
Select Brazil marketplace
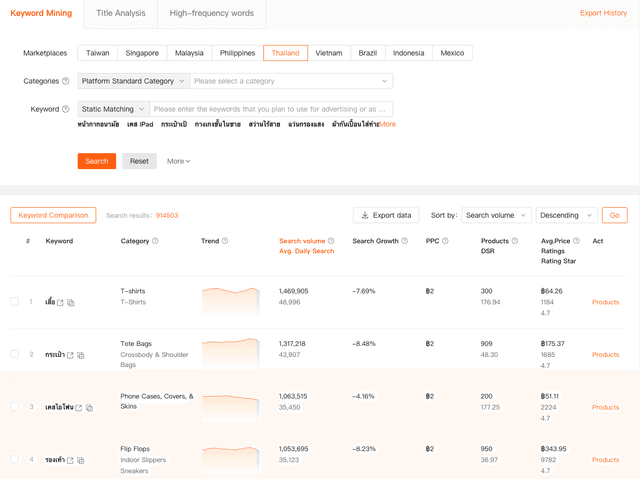point(368,53)
